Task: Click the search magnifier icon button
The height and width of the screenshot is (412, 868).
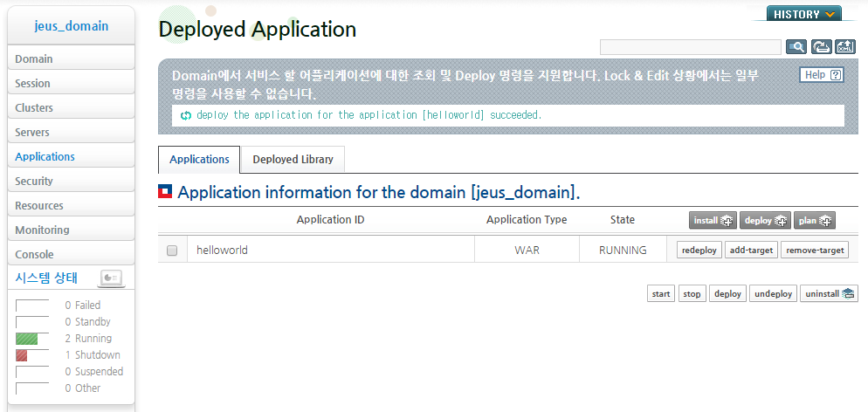Action: coord(796,47)
